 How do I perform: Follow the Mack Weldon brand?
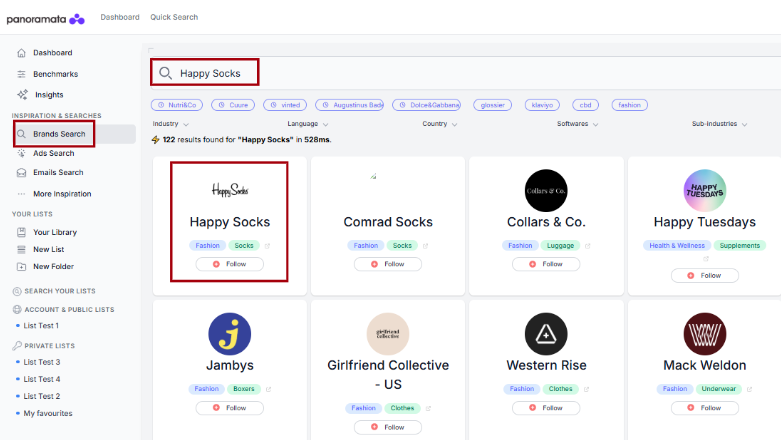pos(705,408)
